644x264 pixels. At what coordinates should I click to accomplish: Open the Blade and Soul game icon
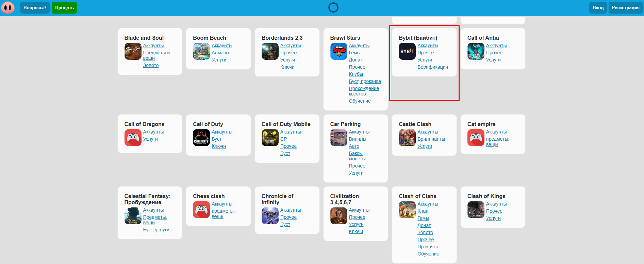click(x=133, y=51)
